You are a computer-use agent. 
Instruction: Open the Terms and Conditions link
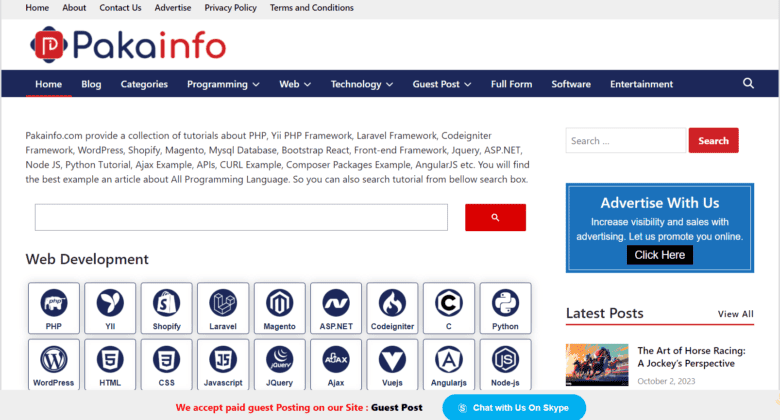click(x=312, y=7)
